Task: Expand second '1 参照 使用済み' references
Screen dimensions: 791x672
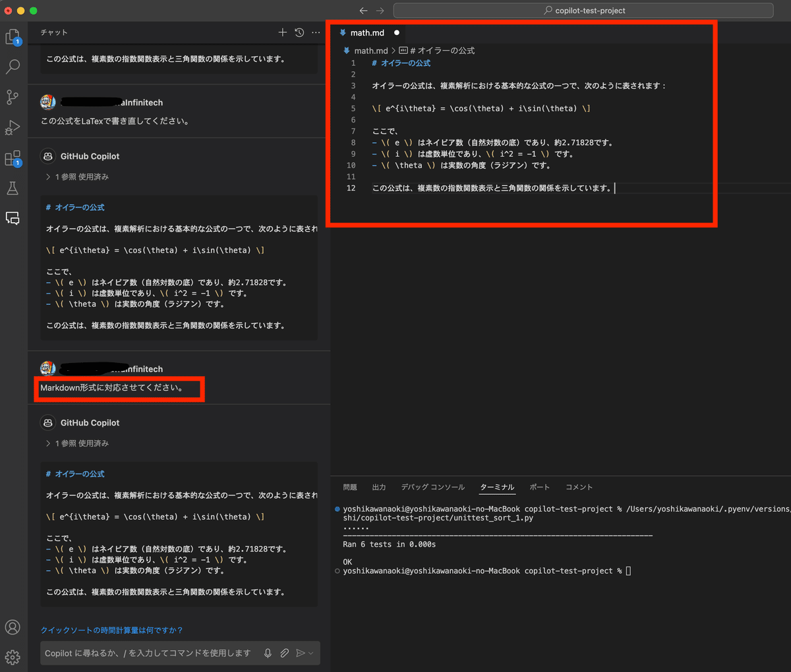Action: pyautogui.click(x=77, y=443)
